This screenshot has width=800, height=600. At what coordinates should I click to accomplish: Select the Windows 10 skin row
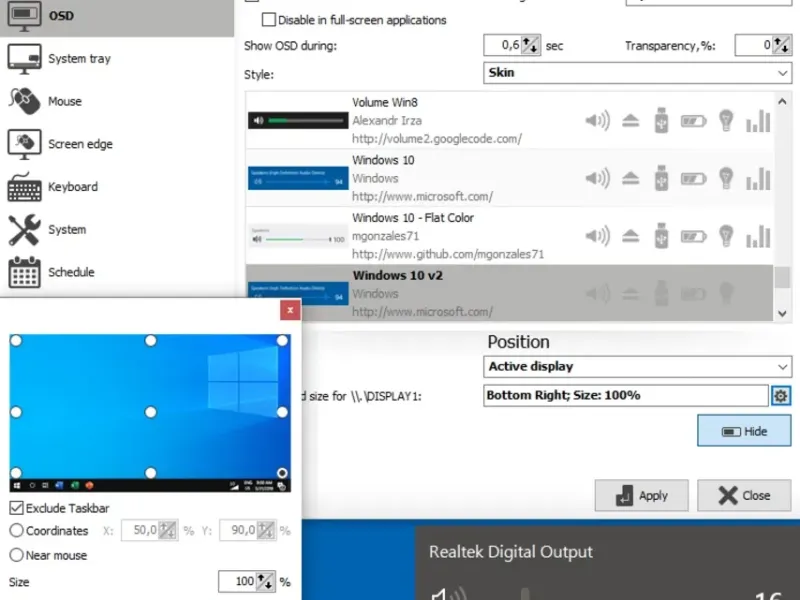[509, 178]
